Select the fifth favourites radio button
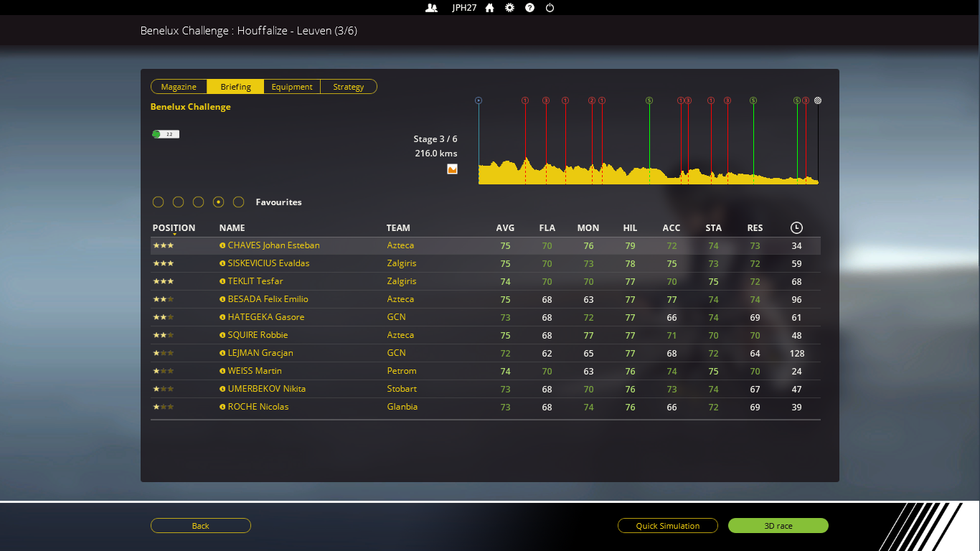980x551 pixels. tap(239, 202)
